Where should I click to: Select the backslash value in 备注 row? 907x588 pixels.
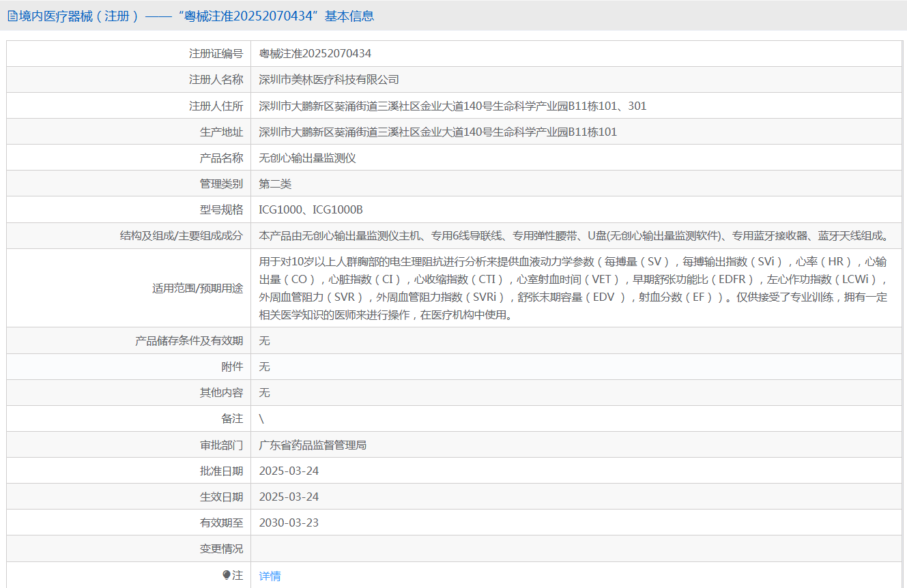pos(261,419)
